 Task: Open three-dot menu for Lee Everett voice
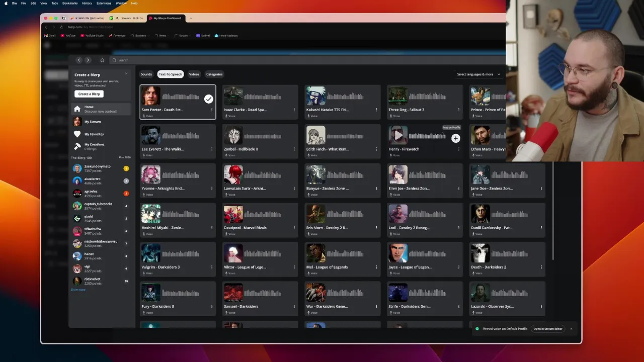tap(212, 149)
